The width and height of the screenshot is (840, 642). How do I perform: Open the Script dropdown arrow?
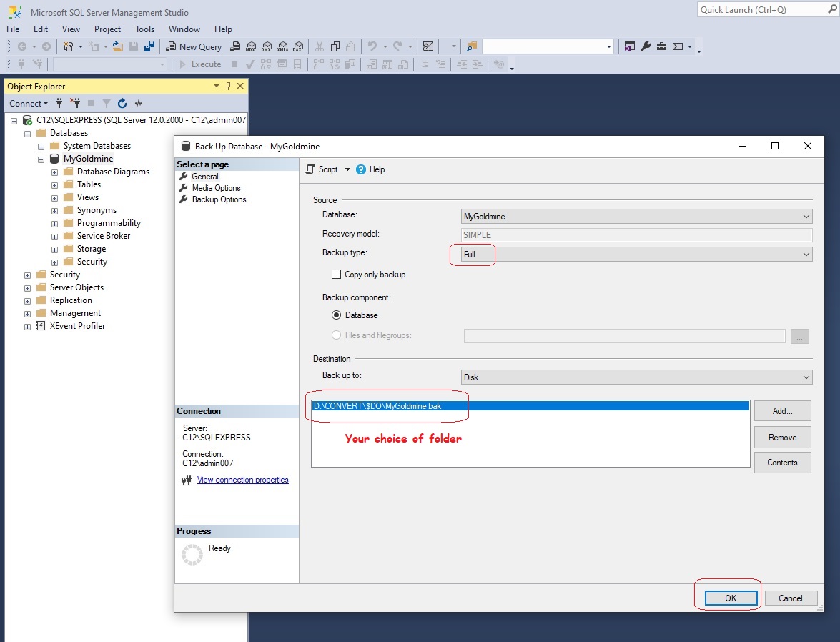point(347,169)
